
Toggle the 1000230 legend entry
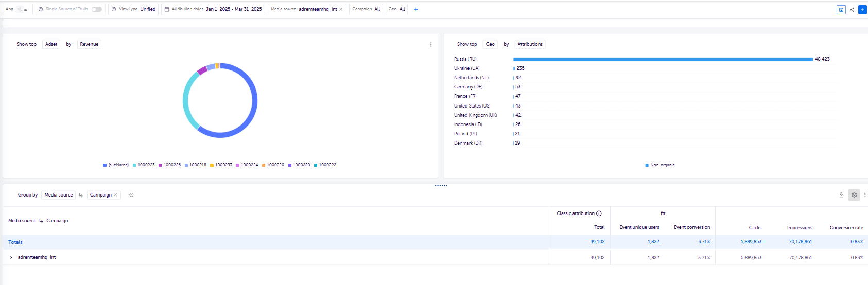(x=299, y=165)
